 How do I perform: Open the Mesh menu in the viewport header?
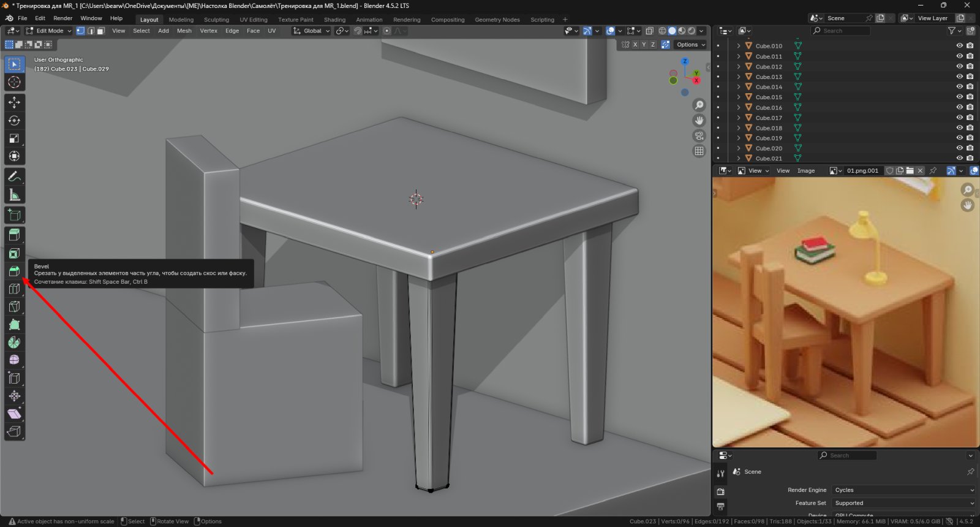click(184, 31)
